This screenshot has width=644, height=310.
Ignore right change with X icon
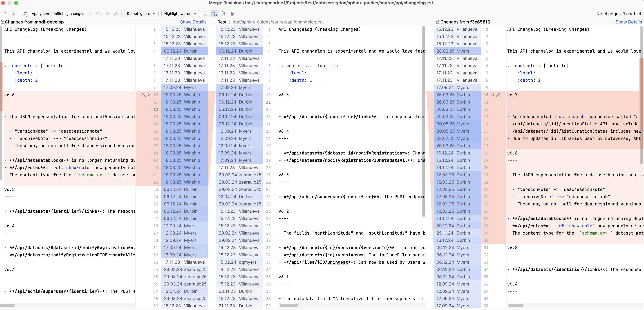point(498,95)
